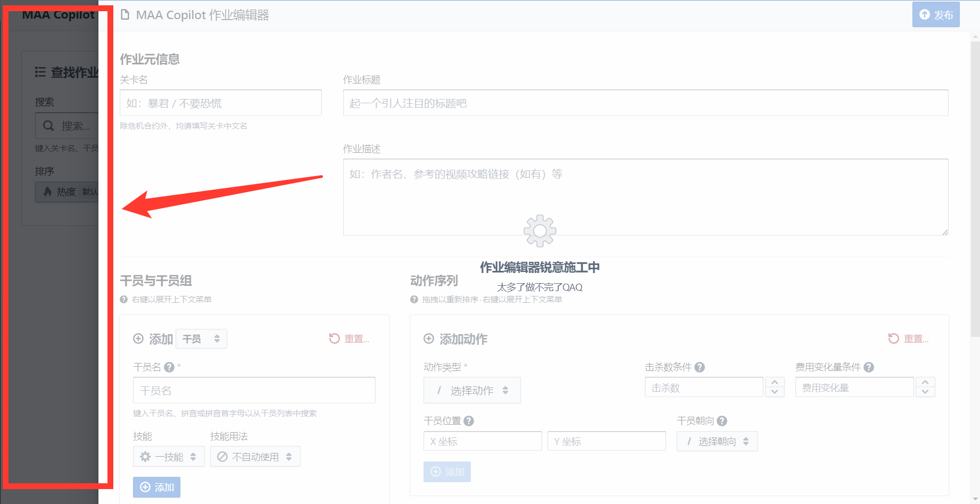
Task: Focus the 干员名 operator name input
Action: (254, 390)
